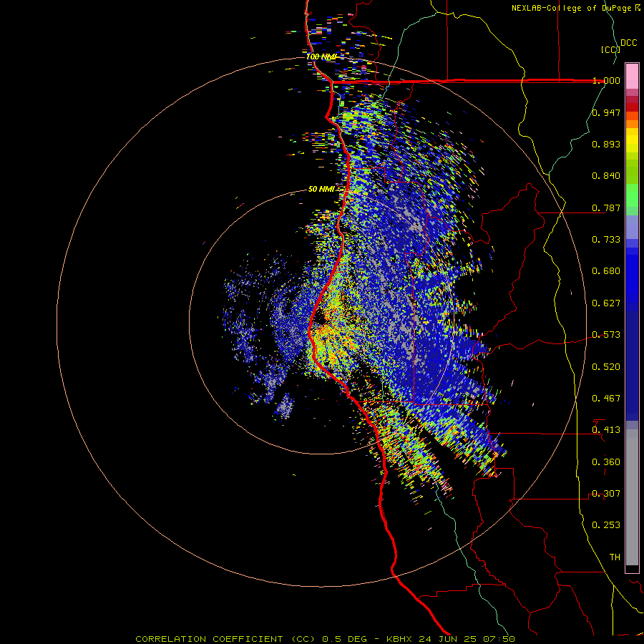Click the 0.733 scale value
This screenshot has width=644, height=644.
point(606,240)
